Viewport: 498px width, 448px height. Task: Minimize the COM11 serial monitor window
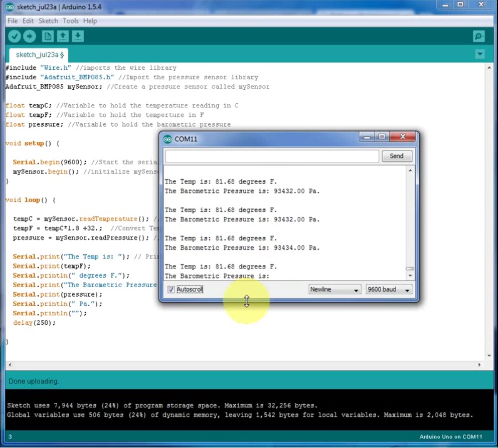pos(367,137)
